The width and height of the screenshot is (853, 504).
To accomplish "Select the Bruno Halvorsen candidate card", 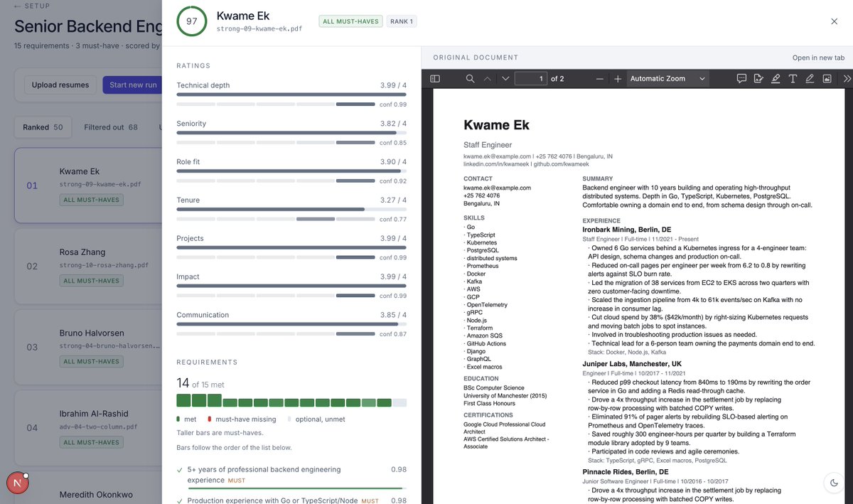I will (88, 347).
